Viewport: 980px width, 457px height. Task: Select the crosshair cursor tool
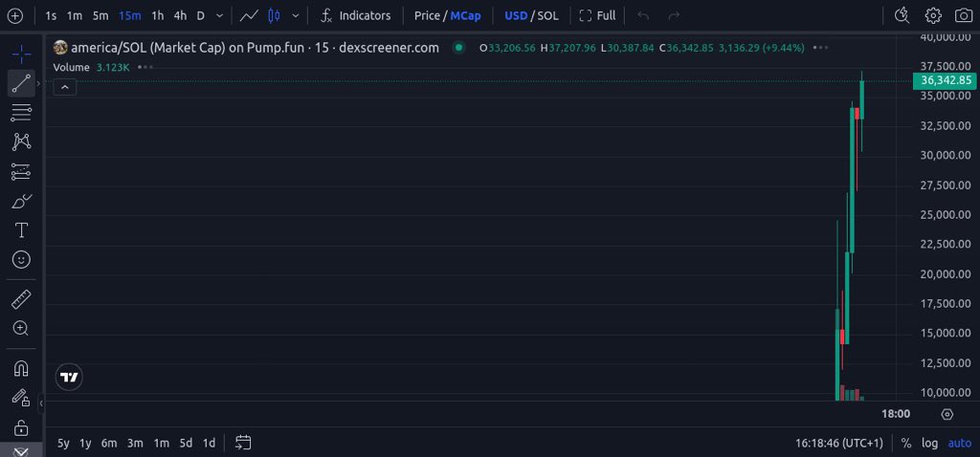[x=21, y=54]
